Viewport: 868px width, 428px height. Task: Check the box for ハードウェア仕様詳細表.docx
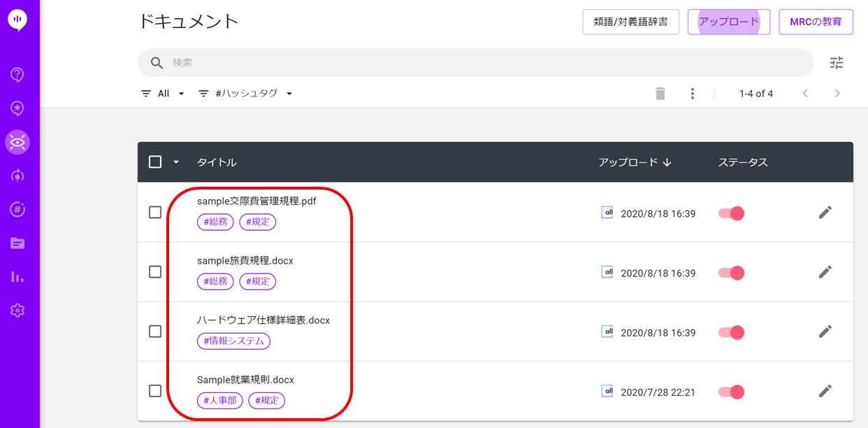point(155,331)
